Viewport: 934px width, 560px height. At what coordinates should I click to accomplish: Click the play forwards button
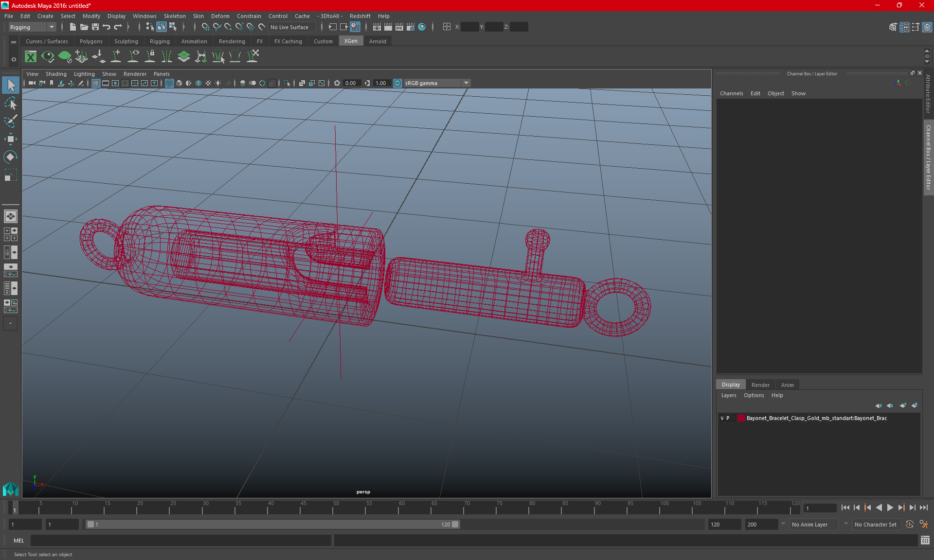click(x=890, y=507)
